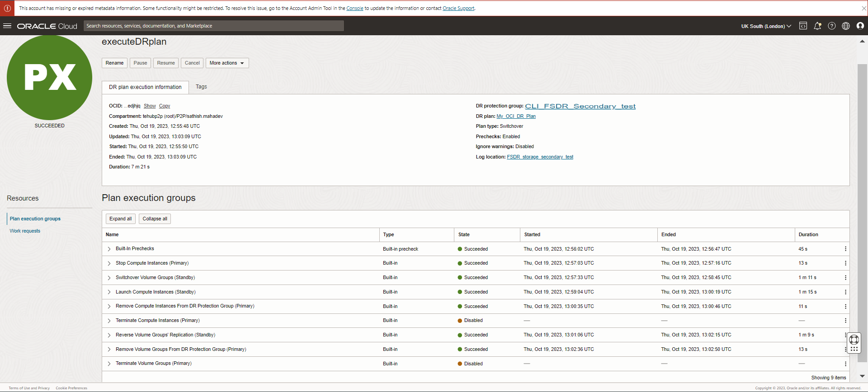Image resolution: width=868 pixels, height=392 pixels.
Task: Open actions menu for Switchover Volume Groups row
Action: pyautogui.click(x=845, y=278)
